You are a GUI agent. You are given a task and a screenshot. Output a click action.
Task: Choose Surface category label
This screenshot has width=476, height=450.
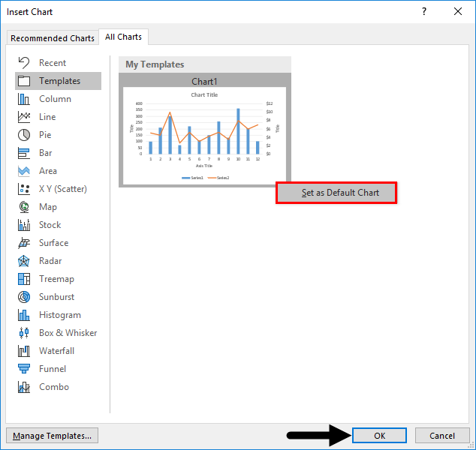pyautogui.click(x=54, y=243)
